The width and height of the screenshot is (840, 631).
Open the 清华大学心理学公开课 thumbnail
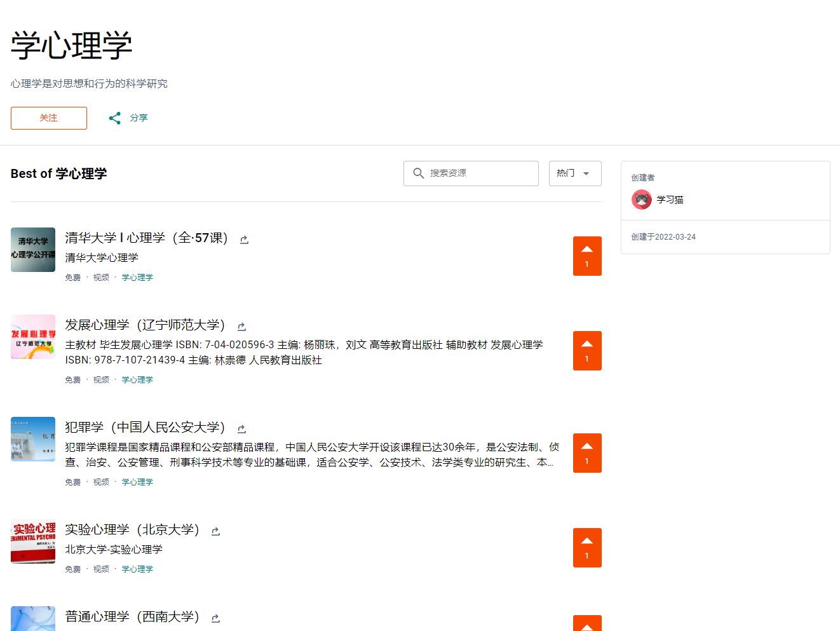(33, 250)
